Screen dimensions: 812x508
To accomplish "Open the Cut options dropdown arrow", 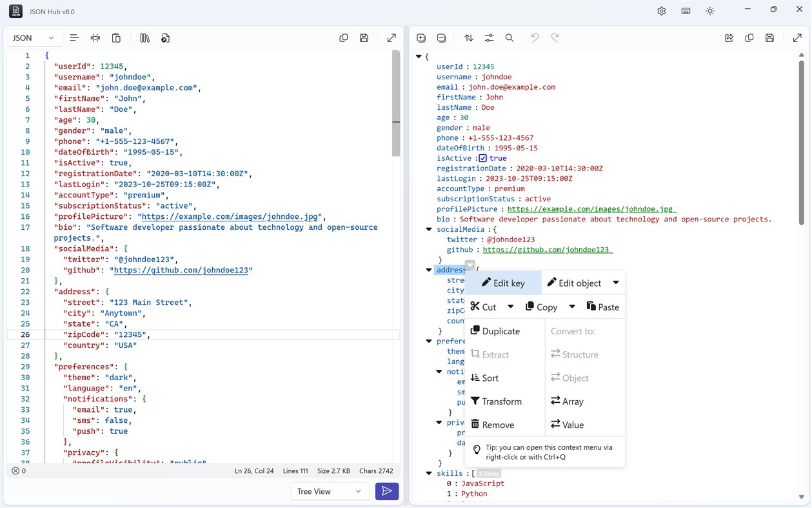I will coord(510,307).
